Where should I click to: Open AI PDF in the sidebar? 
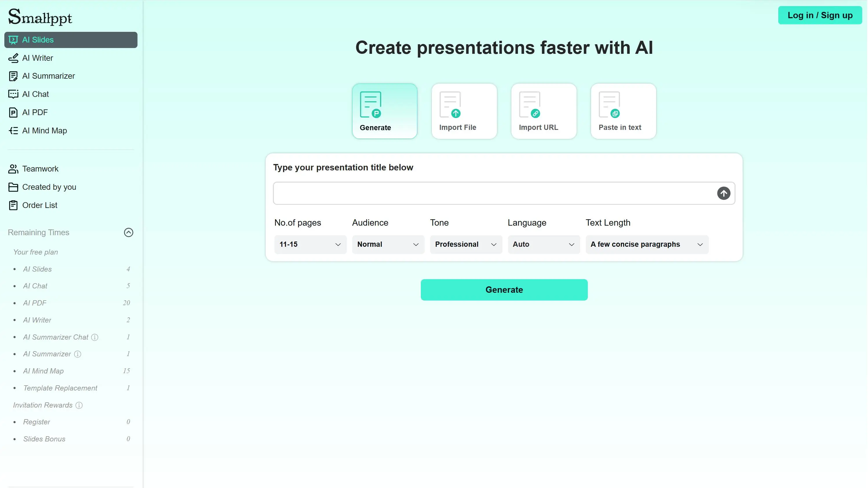tap(71, 113)
